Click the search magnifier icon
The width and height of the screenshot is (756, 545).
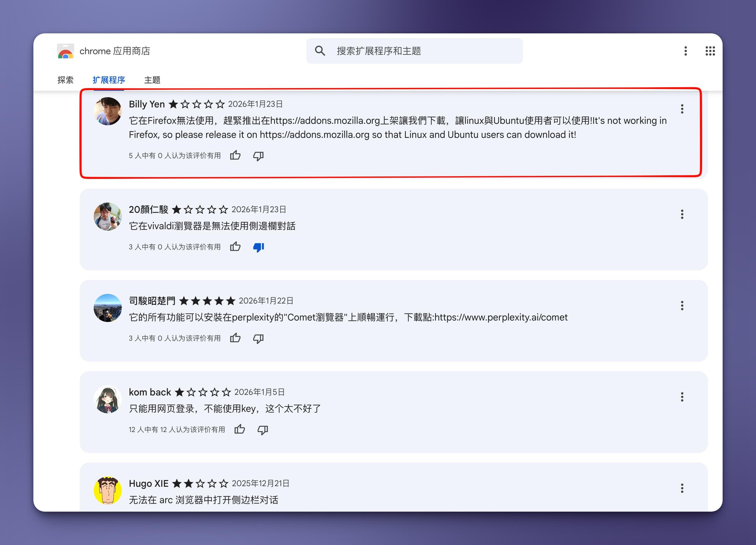point(320,51)
